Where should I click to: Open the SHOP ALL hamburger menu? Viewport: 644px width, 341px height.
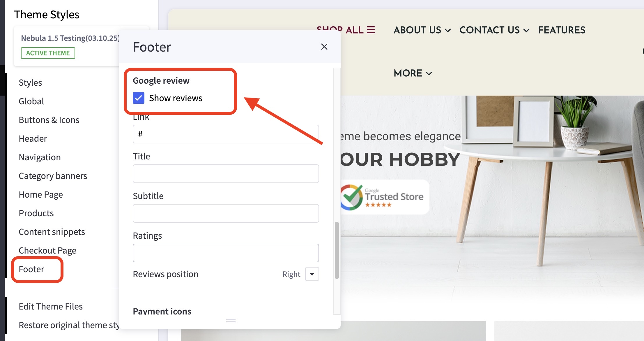[x=370, y=29]
